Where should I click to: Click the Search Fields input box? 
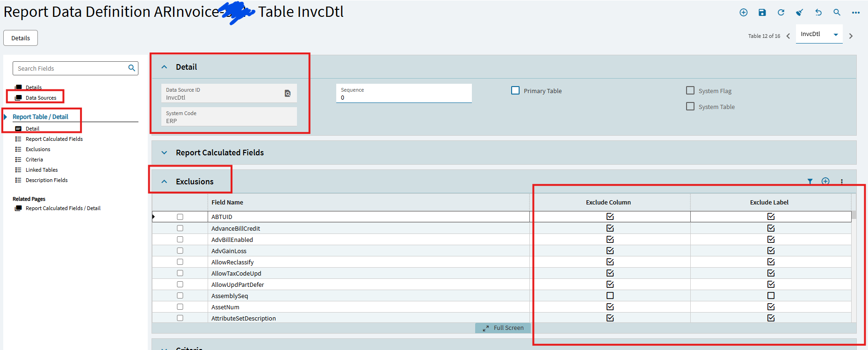coord(72,68)
